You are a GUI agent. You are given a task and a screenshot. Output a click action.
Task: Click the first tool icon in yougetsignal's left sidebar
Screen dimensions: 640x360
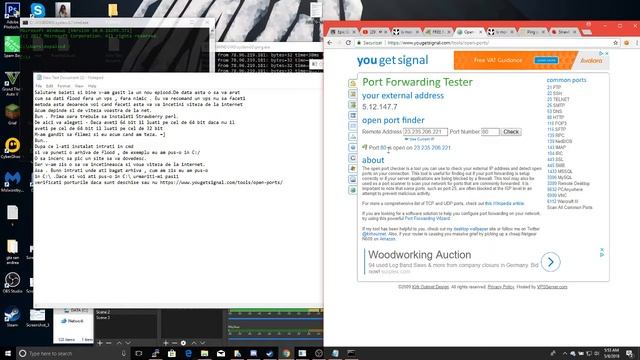click(x=353, y=83)
